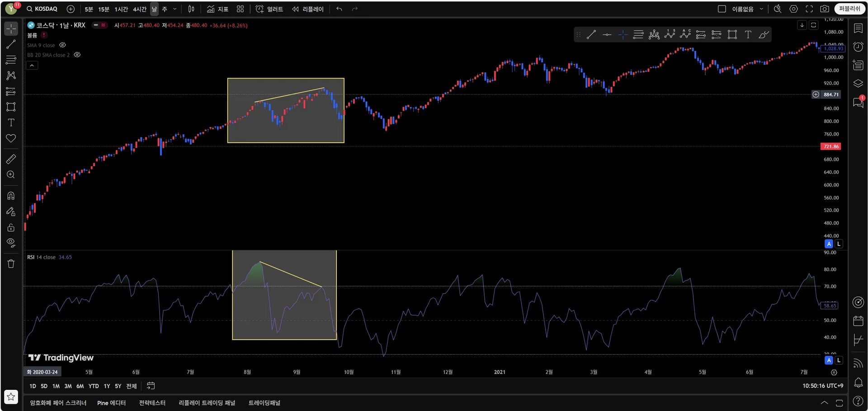The width and height of the screenshot is (868, 411).
Task: Maximize the bottom panel
Action: 839,403
